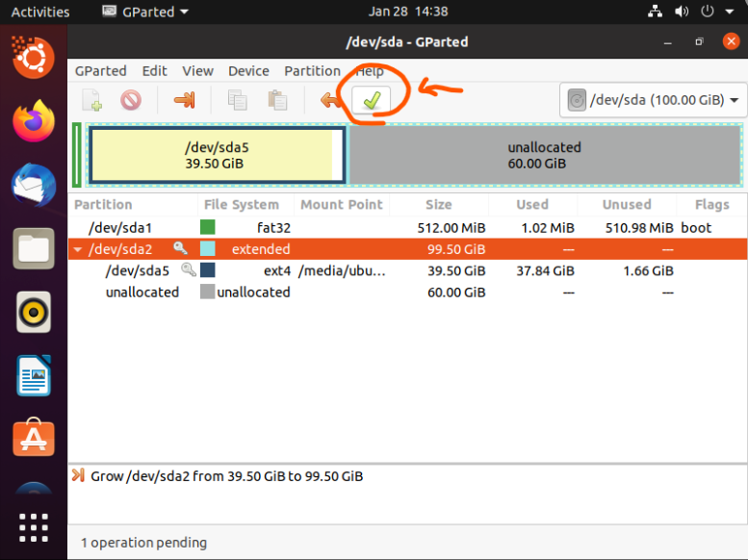Open LibreOffice Writer from the dock

pyautogui.click(x=34, y=376)
